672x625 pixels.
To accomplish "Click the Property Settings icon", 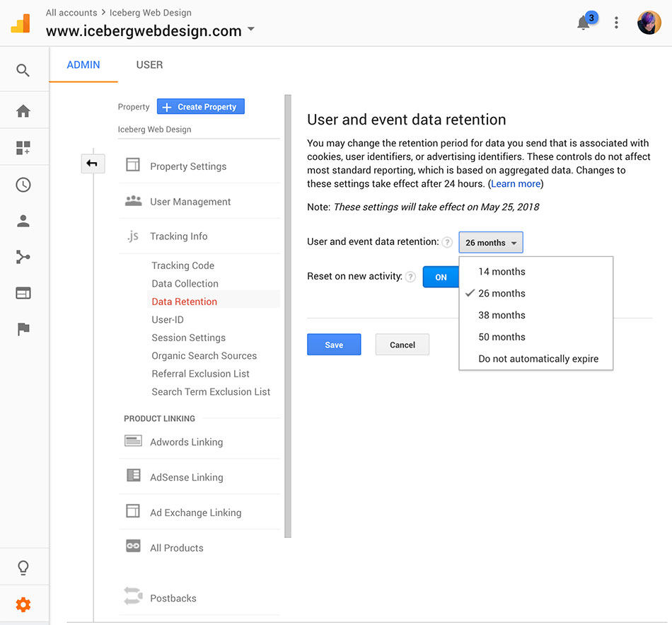I will (133, 165).
